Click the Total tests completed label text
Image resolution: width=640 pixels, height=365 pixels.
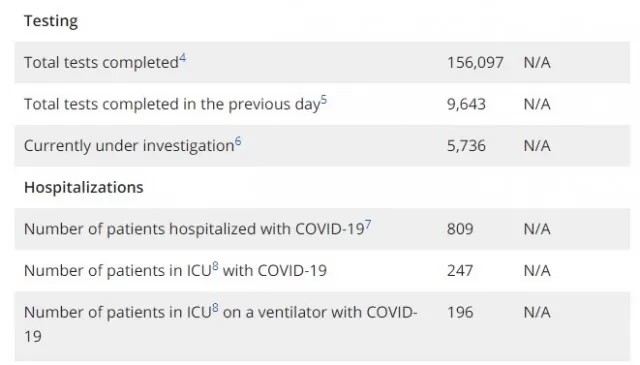click(101, 63)
